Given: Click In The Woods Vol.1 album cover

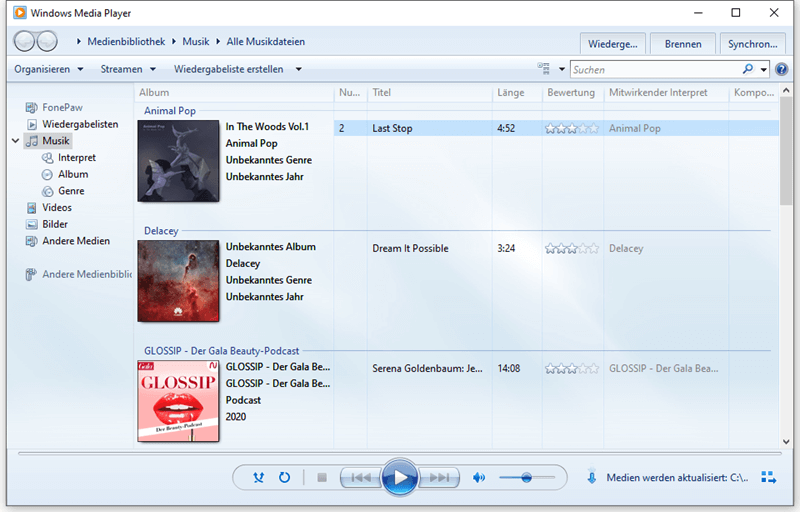Looking at the screenshot, I should tap(178, 161).
